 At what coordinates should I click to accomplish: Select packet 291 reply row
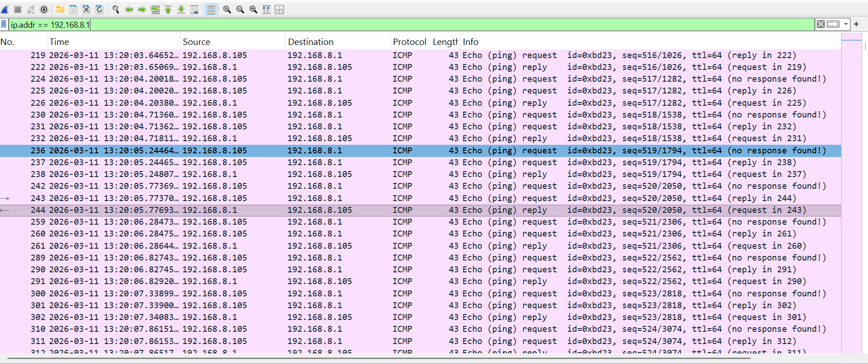pyautogui.click(x=421, y=281)
